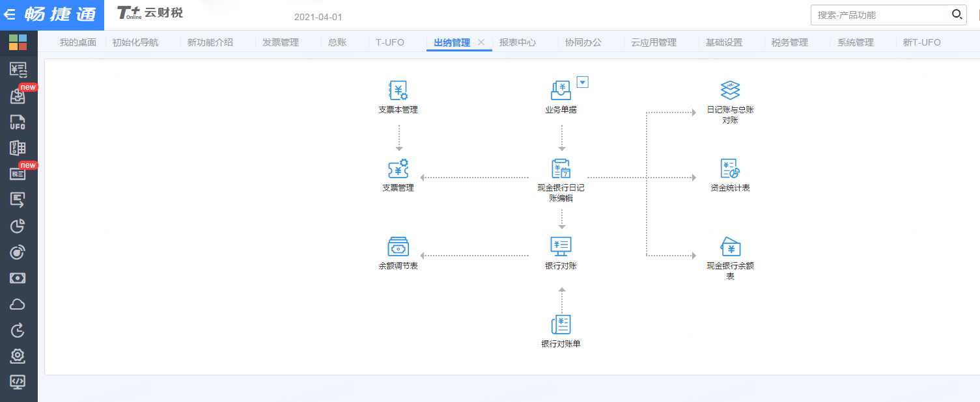
Task: Select the active 出纳管理 tab
Action: pyautogui.click(x=452, y=42)
